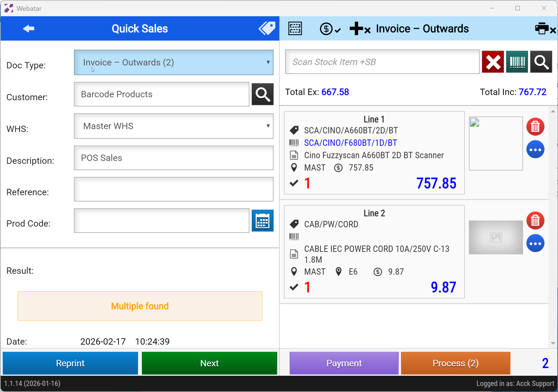Expand the Doc Type dropdown
This screenshot has width=558, height=392.
tap(174, 62)
